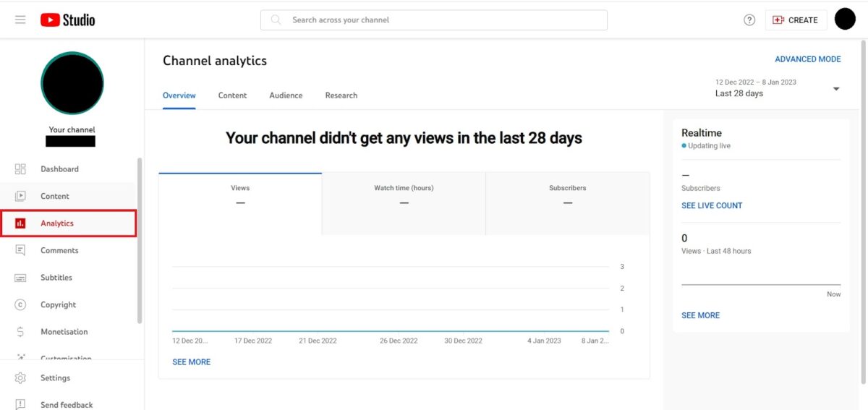
Task: Select the Watch time (hours) card
Action: (x=404, y=203)
